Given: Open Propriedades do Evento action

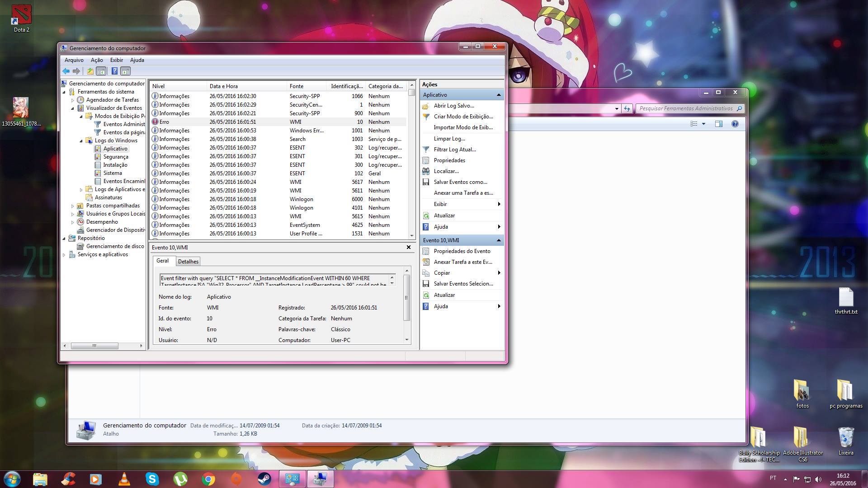Looking at the screenshot, I should 462,251.
